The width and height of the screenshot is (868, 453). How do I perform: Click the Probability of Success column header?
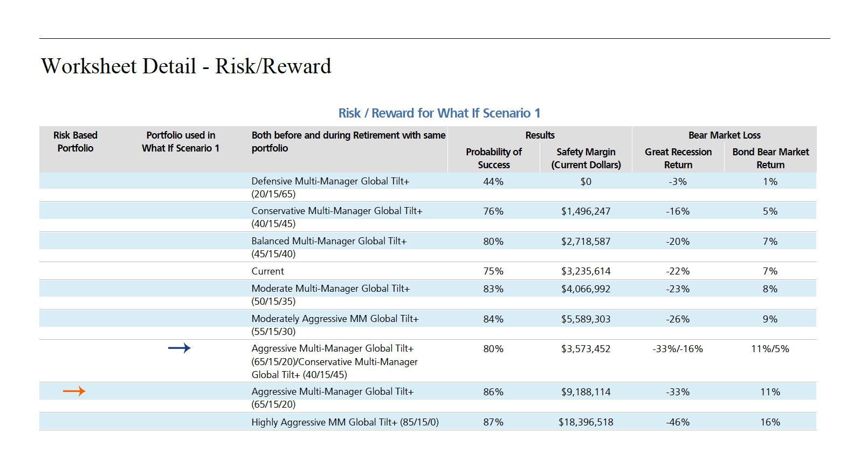coord(493,158)
